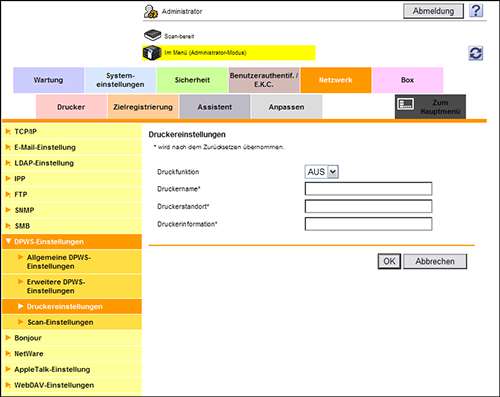Viewport: 500px width, 397px height.
Task: Click the printer status icon in the yellow bar
Action: (x=152, y=53)
